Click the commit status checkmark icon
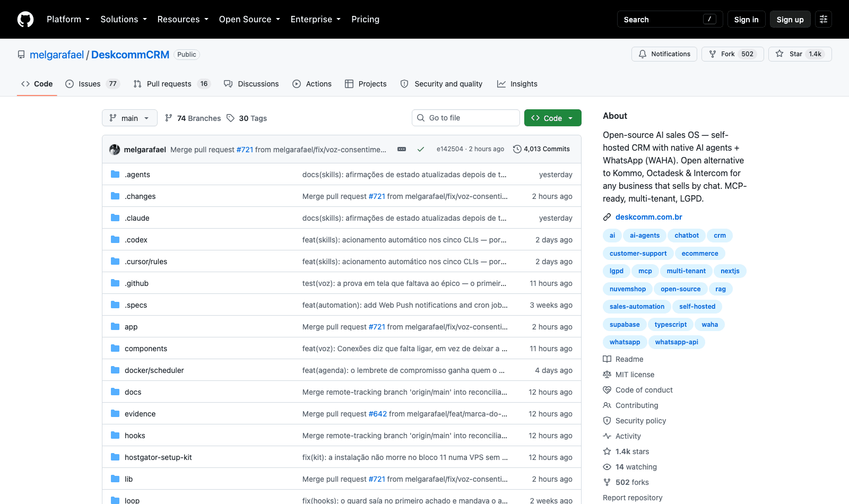The width and height of the screenshot is (849, 504). tap(421, 150)
